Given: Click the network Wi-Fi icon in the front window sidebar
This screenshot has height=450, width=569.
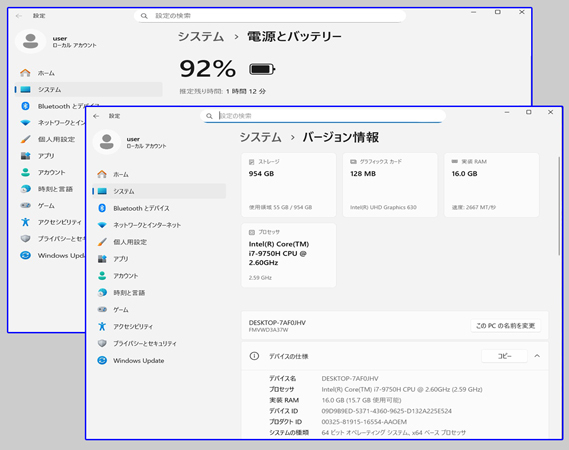Looking at the screenshot, I should point(102,225).
